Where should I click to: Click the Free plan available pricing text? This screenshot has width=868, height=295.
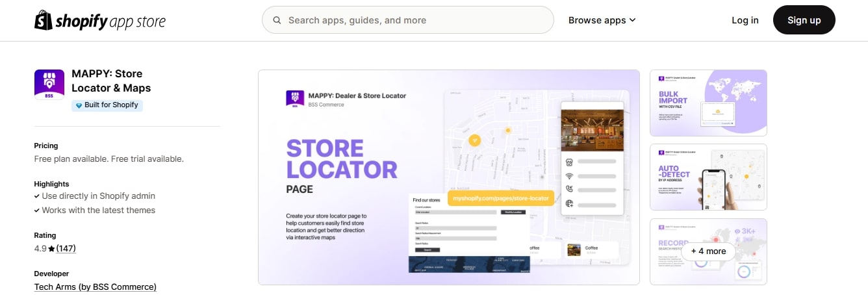tap(108, 159)
